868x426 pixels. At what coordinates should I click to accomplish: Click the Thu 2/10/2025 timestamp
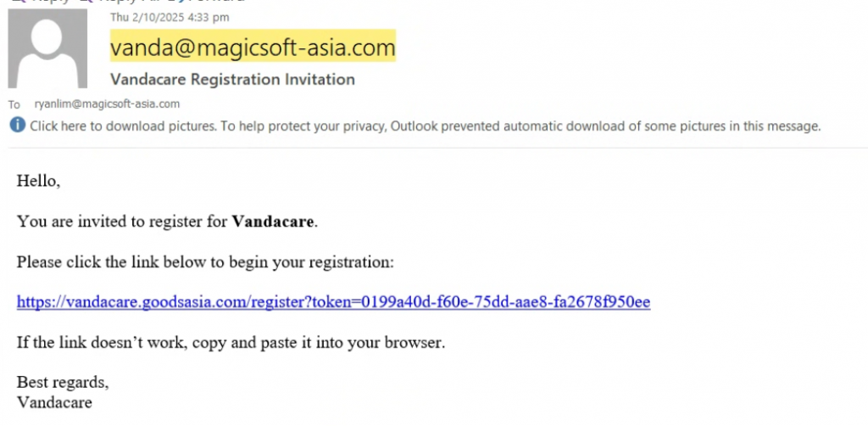pyautogui.click(x=170, y=17)
